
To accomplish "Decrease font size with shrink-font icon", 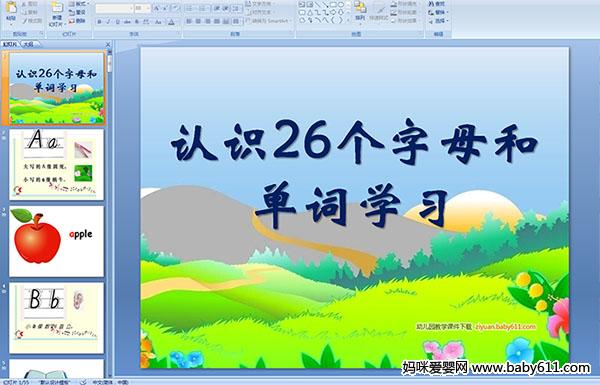I will pos(165,8).
